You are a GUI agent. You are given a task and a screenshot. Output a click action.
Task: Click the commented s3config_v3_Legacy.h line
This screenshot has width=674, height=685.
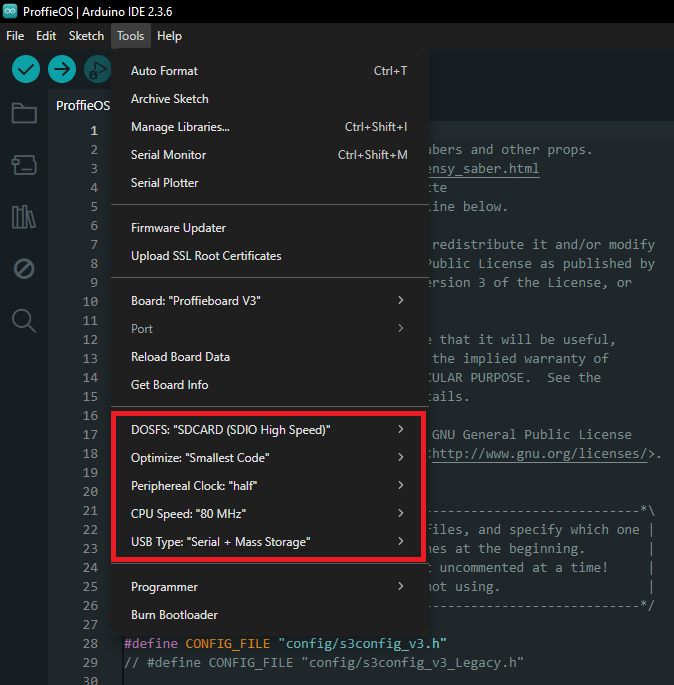tap(323, 662)
